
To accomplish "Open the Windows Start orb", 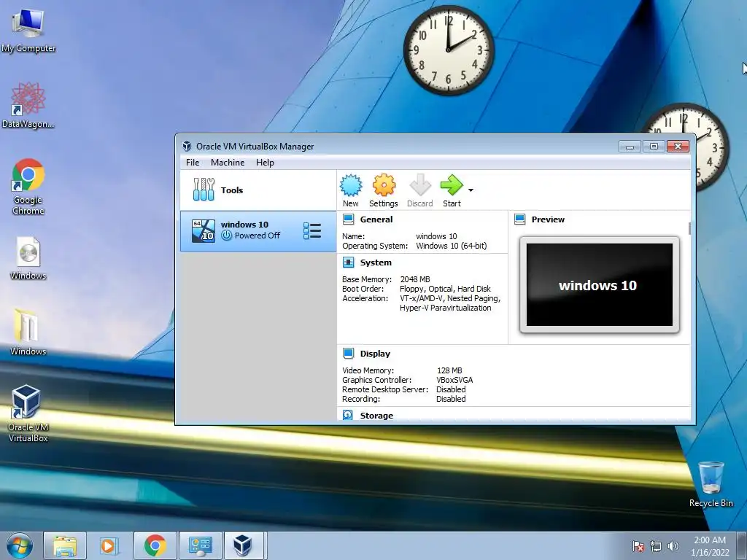I will tap(20, 545).
